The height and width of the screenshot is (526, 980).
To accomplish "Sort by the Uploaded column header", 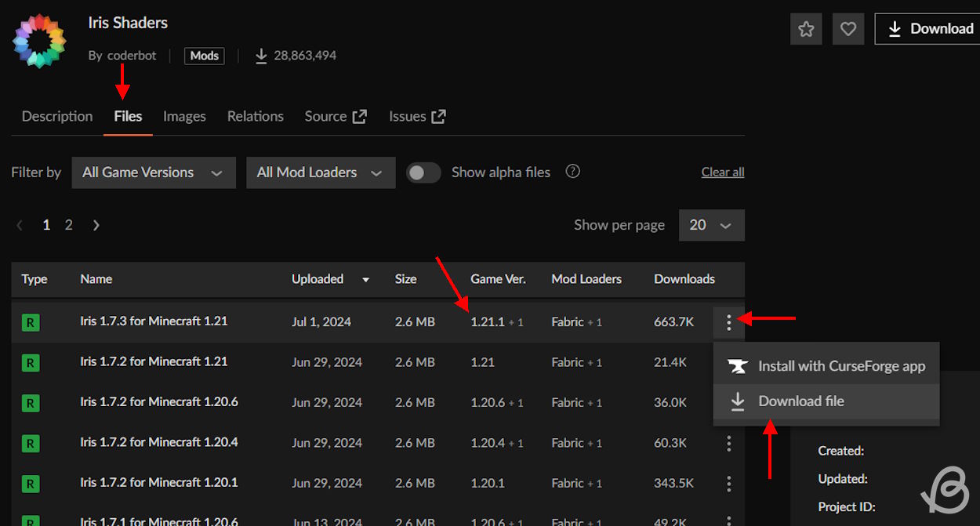I will click(318, 279).
